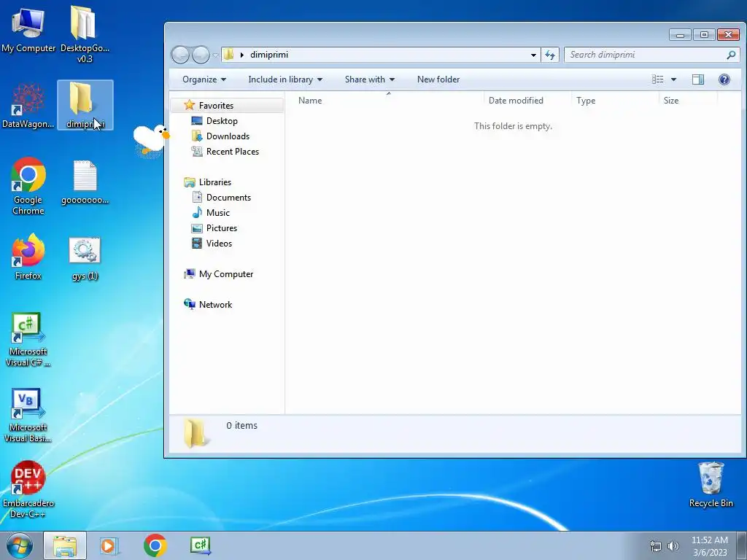Refresh the dimiprimi folder view
This screenshot has height=560, width=747.
pos(550,55)
